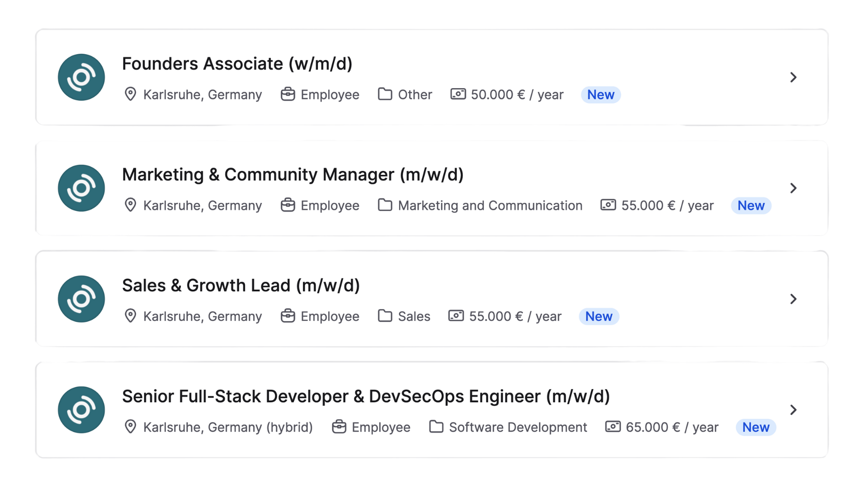This screenshot has height=488, width=868.
Task: Click folder icon next to Marketing and Communication
Action: click(x=385, y=205)
